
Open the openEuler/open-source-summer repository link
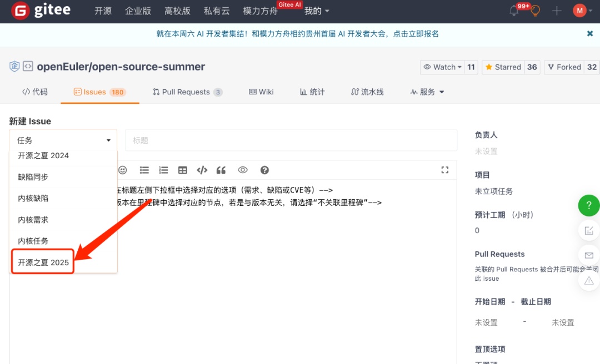pyautogui.click(x=121, y=67)
